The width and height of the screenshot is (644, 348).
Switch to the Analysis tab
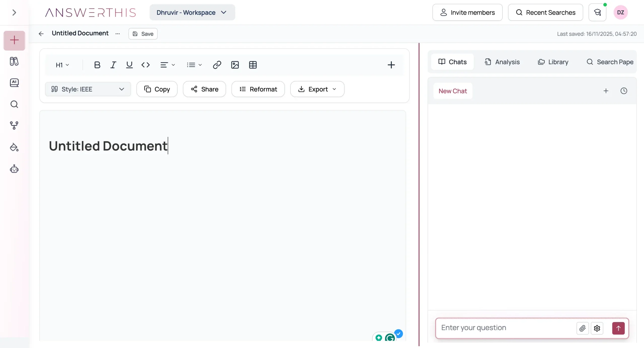click(502, 62)
